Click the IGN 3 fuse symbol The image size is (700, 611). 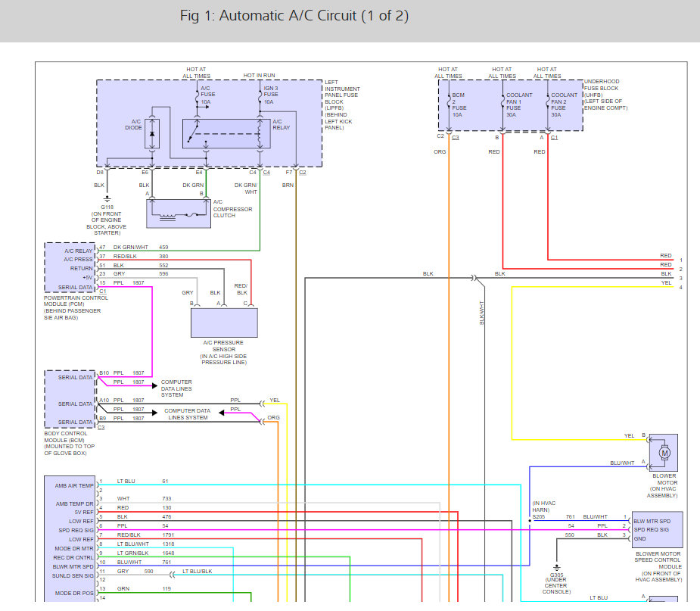260,95
